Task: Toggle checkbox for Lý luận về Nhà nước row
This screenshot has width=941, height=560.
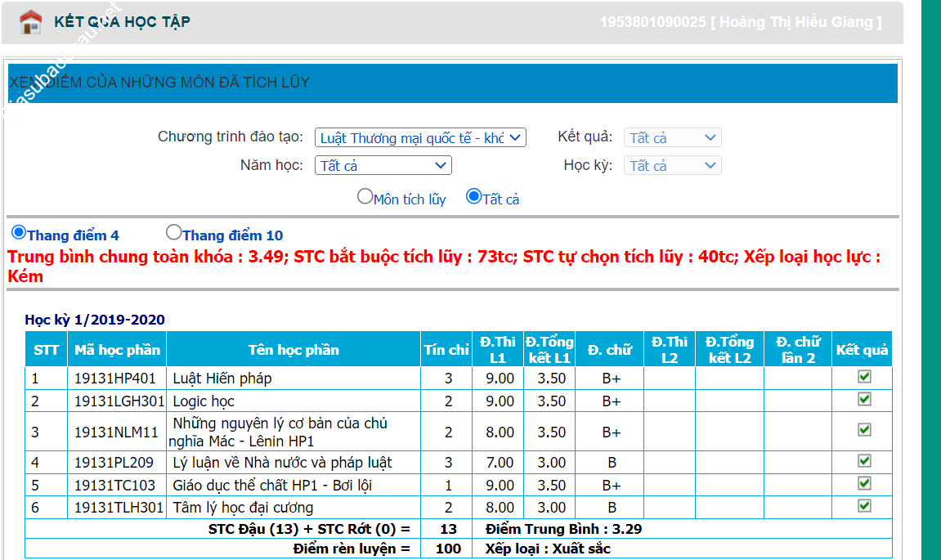Action: 864,461
